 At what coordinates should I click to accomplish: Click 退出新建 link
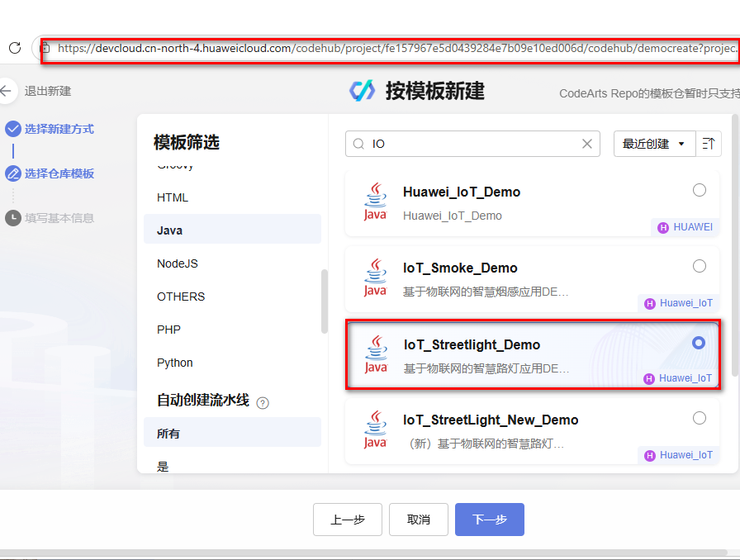pyautogui.click(x=48, y=91)
